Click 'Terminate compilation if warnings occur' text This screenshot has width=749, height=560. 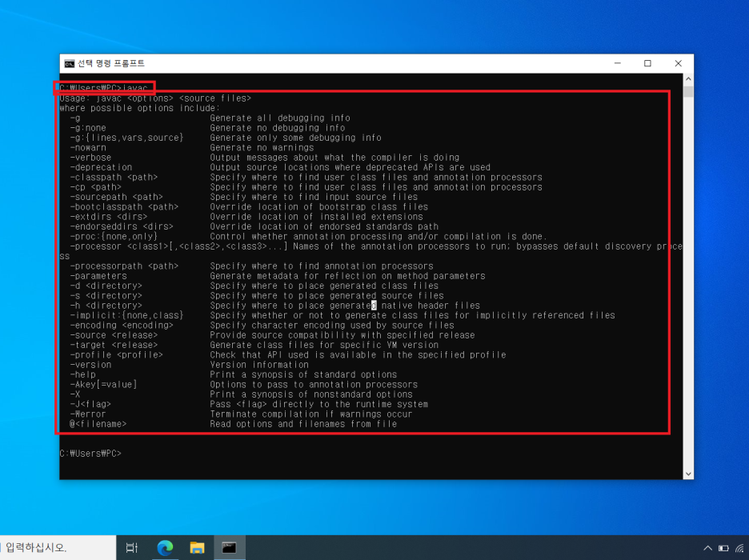pyautogui.click(x=311, y=414)
